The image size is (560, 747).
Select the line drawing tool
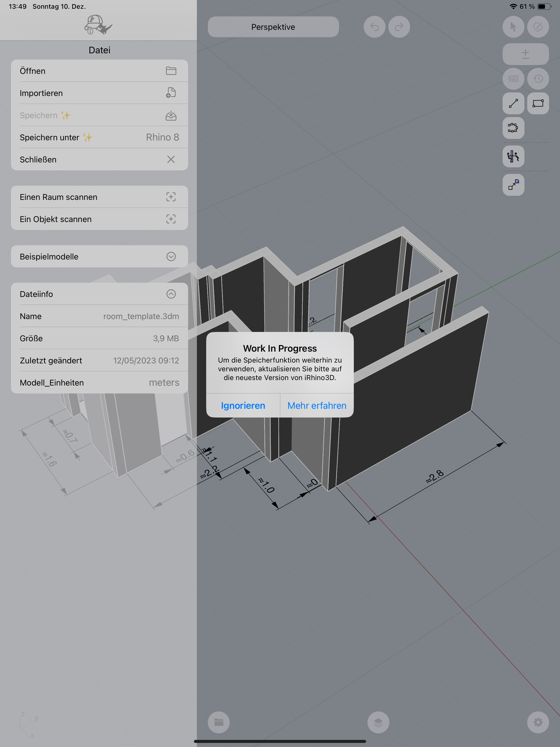pyautogui.click(x=513, y=103)
